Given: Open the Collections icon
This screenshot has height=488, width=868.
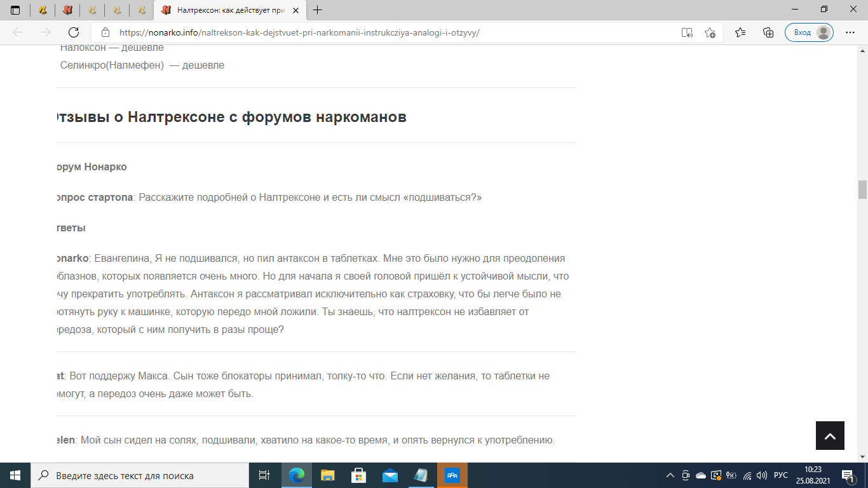Looking at the screenshot, I should (x=768, y=32).
